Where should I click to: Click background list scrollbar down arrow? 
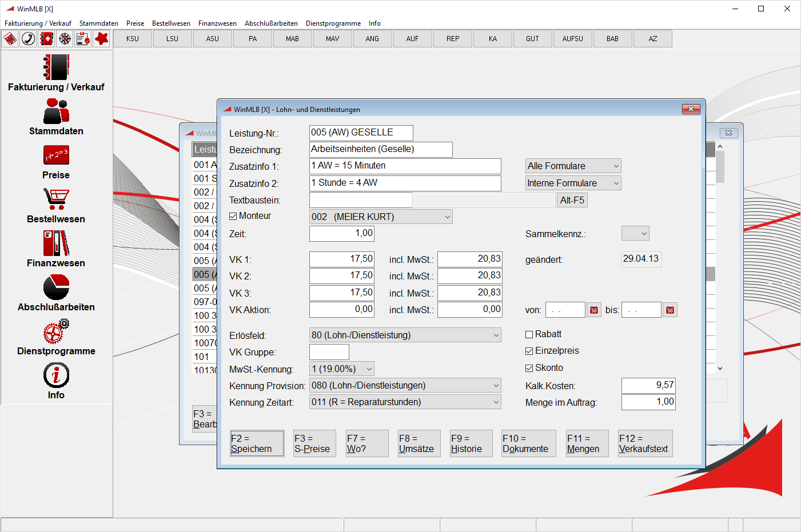(x=720, y=369)
